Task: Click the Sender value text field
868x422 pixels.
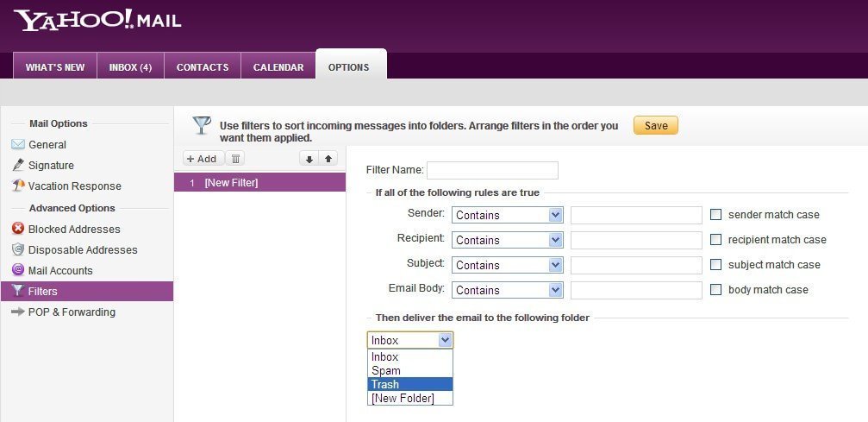Action: click(x=637, y=215)
